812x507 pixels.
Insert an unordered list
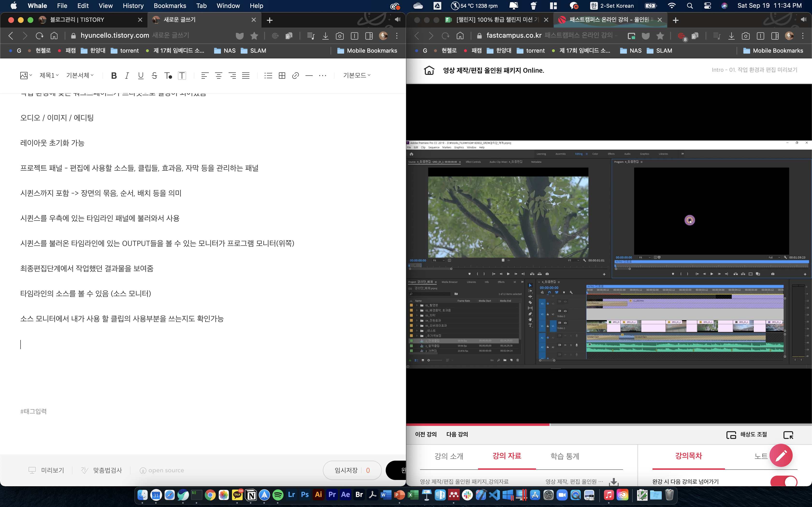tap(268, 75)
